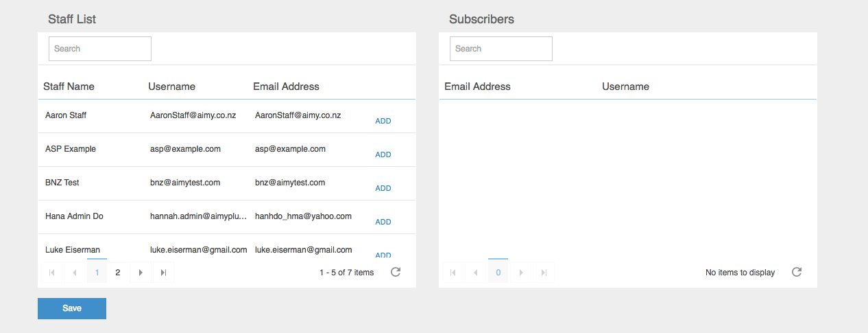Click the '1 - 5 of 7 items' text
This screenshot has height=333, width=868.
[347, 273]
